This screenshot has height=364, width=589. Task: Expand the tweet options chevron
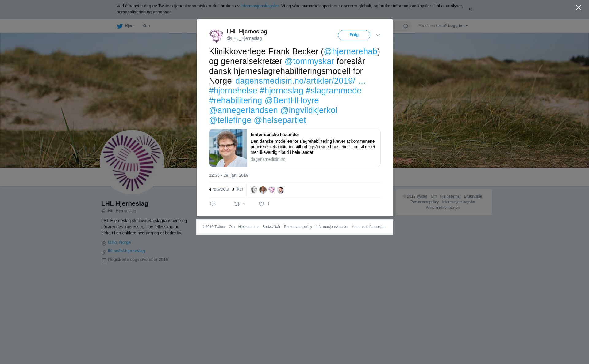click(x=378, y=35)
